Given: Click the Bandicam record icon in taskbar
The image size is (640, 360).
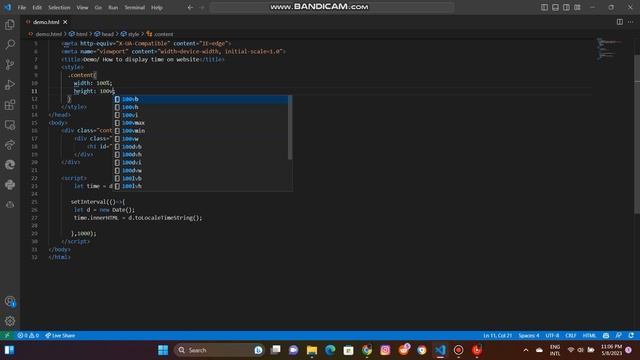Looking at the screenshot, I should (458, 350).
